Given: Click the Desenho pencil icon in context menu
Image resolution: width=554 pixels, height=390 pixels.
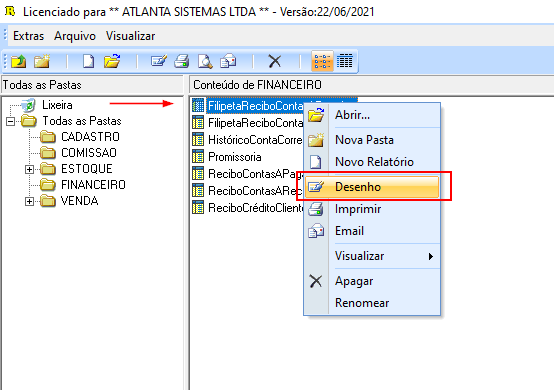Looking at the screenshot, I should coord(316,187).
